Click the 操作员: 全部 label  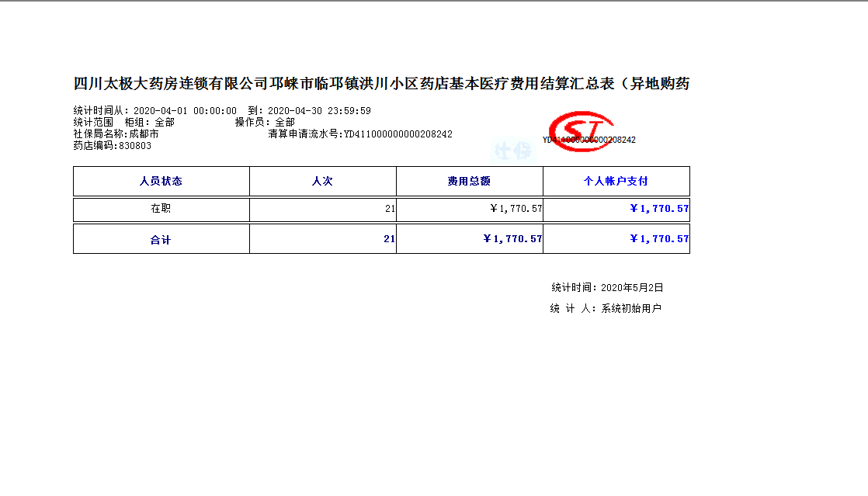point(266,123)
